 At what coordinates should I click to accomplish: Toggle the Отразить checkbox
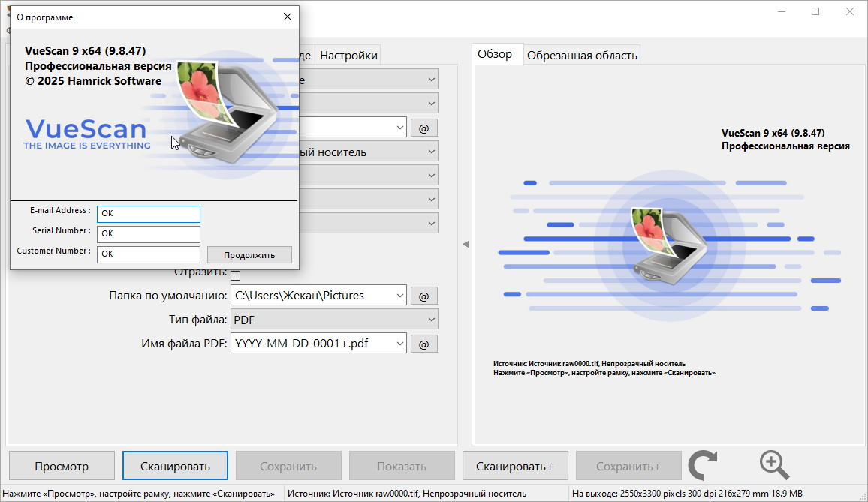tap(235, 275)
